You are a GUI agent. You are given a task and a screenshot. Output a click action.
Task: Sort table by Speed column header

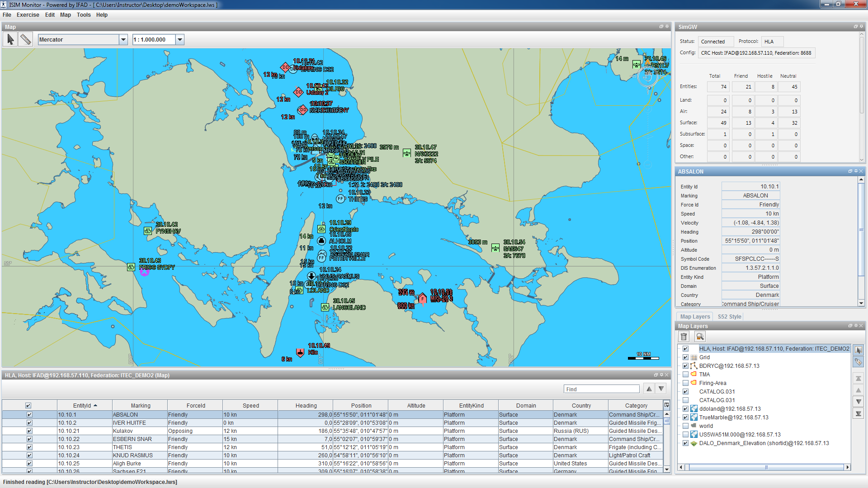[x=250, y=406]
